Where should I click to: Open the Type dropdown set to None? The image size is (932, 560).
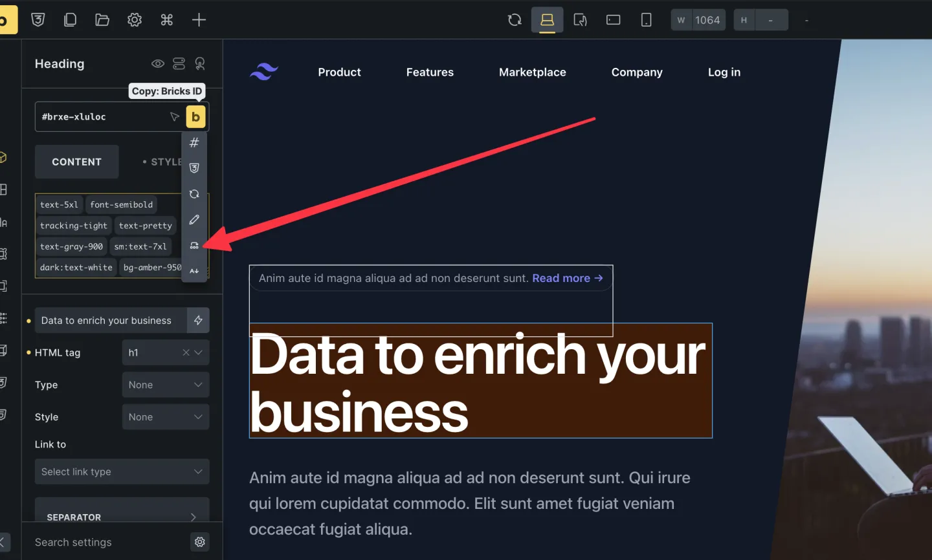pyautogui.click(x=165, y=385)
